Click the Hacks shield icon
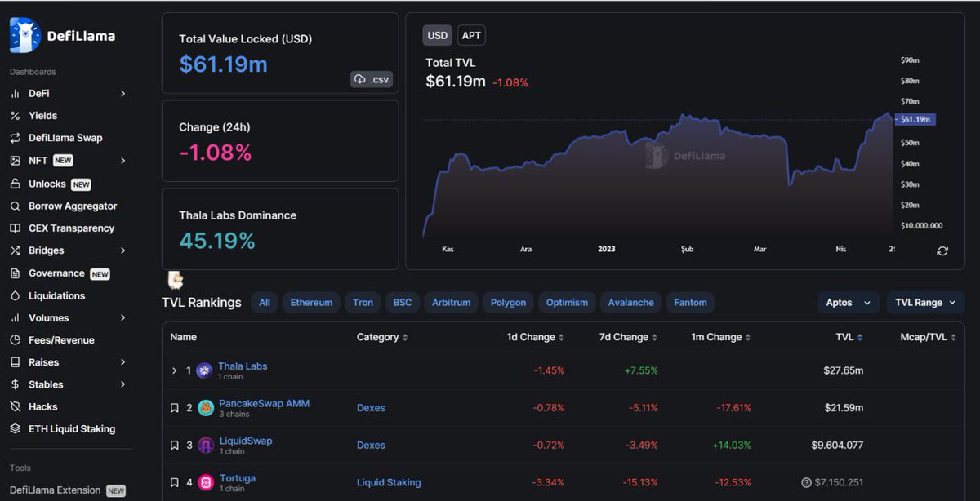980x501 pixels. click(x=15, y=406)
